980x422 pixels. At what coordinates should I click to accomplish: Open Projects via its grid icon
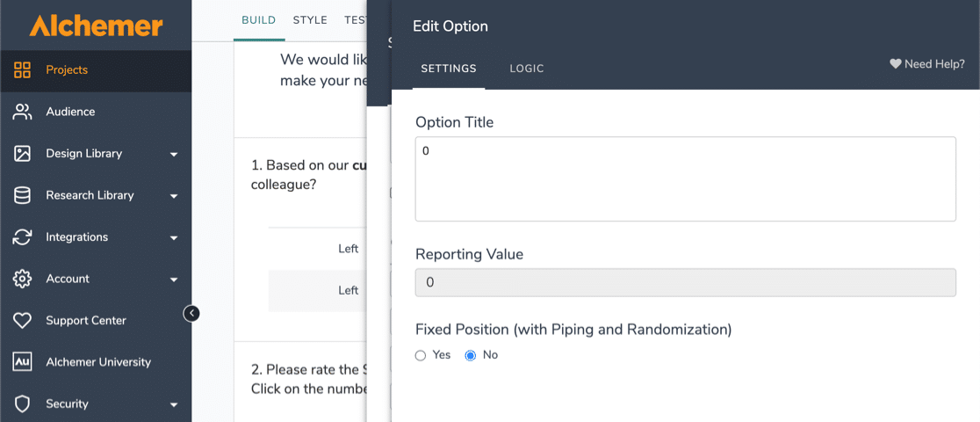[22, 69]
